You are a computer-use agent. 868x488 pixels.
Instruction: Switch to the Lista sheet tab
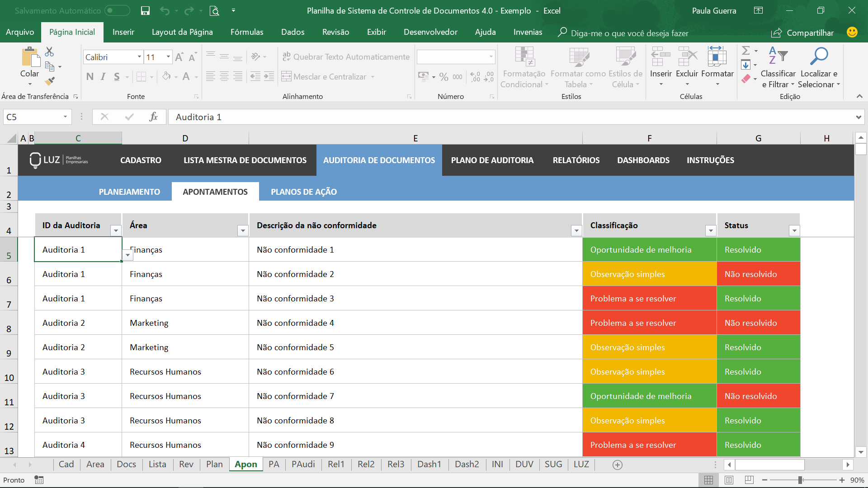(x=157, y=464)
